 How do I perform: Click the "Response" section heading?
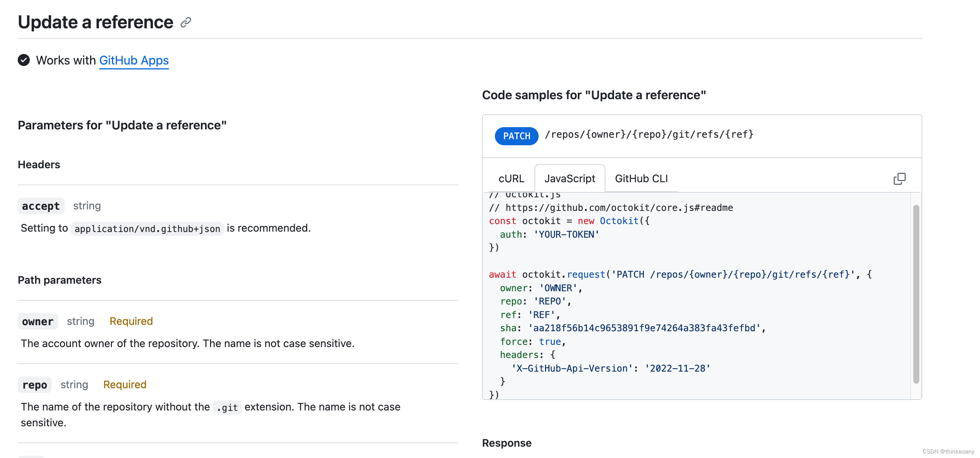coord(507,443)
